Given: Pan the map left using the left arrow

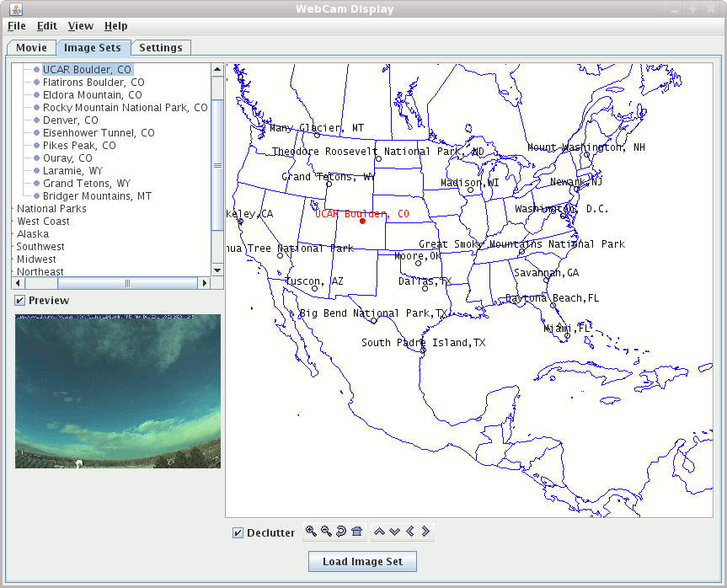Looking at the screenshot, I should [410, 532].
